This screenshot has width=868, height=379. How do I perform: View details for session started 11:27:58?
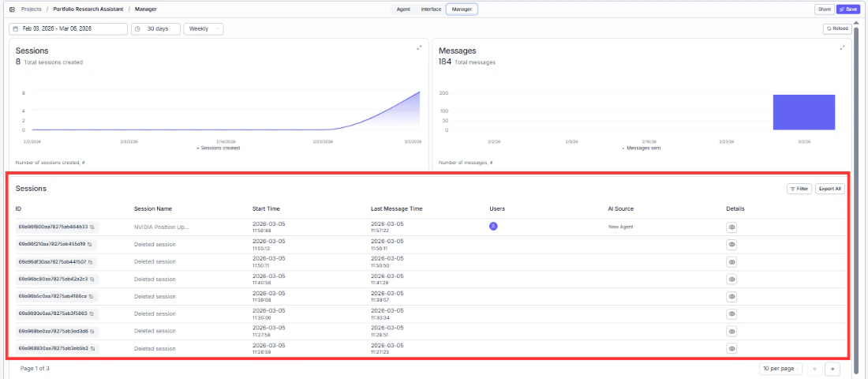click(731, 332)
